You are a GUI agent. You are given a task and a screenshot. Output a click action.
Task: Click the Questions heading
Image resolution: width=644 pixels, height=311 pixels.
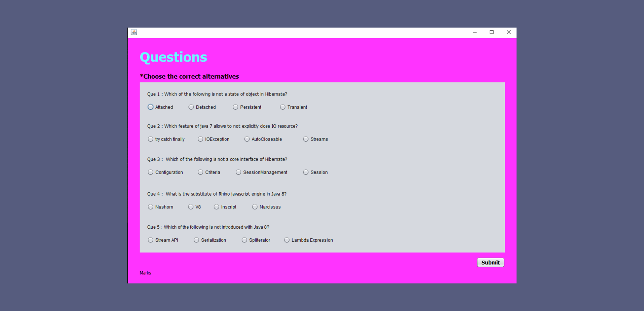pyautogui.click(x=174, y=57)
